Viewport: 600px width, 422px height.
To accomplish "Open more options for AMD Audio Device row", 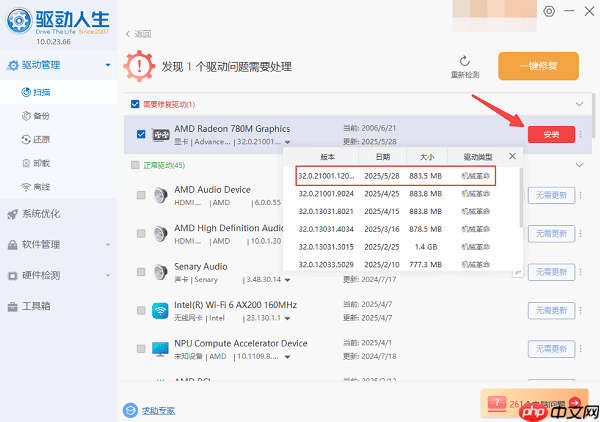I will (x=580, y=196).
